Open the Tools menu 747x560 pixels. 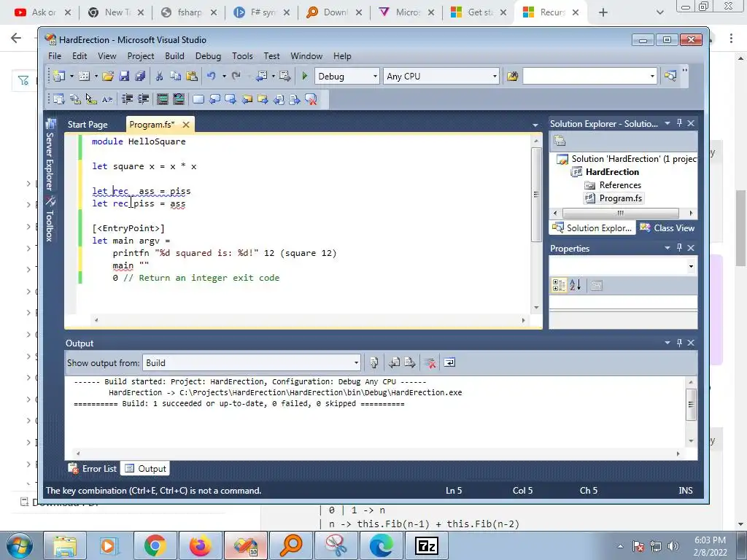tap(242, 56)
